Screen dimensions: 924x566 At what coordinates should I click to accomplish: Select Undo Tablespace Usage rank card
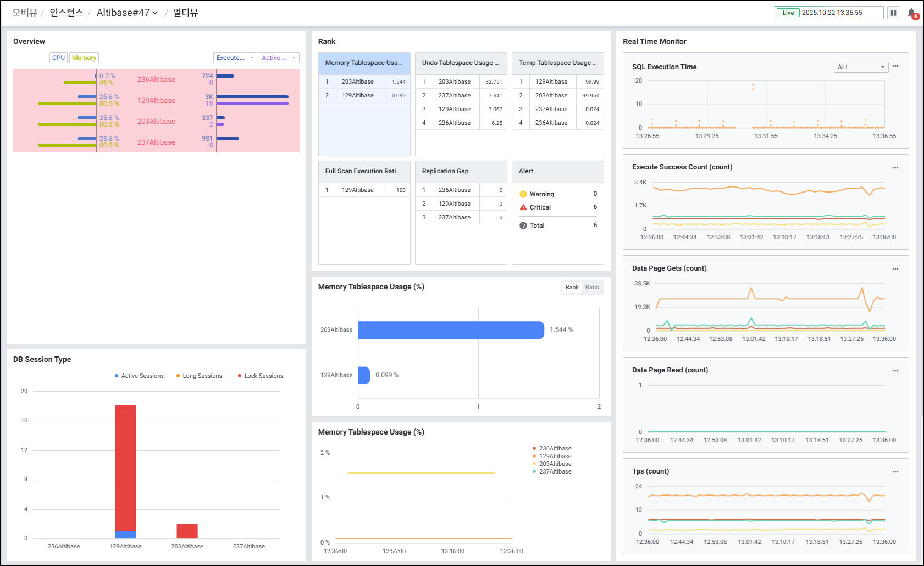point(461,63)
